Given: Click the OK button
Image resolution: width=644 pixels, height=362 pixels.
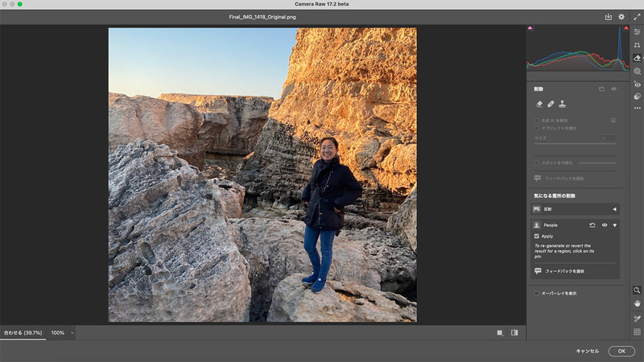Looking at the screenshot, I should pos(621,351).
